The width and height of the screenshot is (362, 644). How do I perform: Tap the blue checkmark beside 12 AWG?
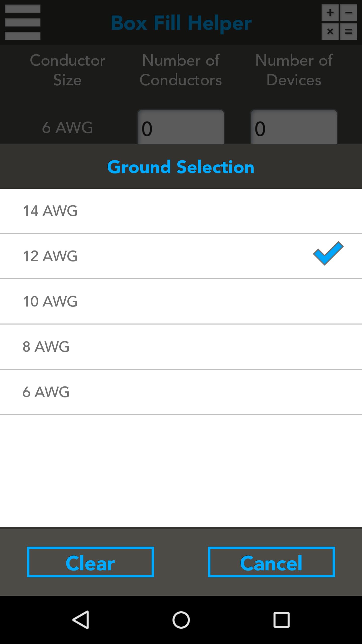tap(328, 253)
